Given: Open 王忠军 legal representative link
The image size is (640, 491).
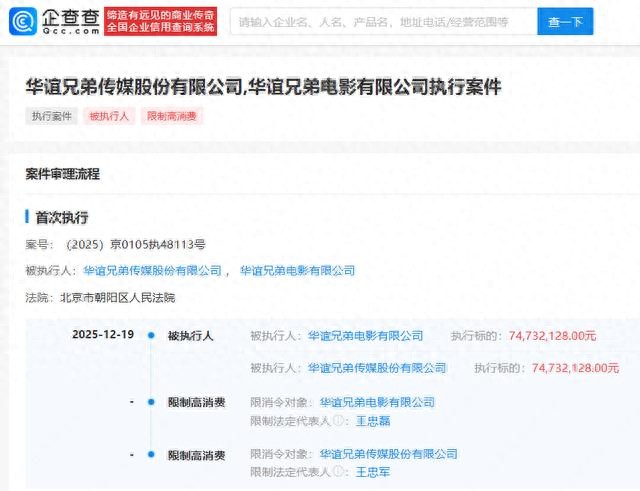Looking at the screenshot, I should click(x=373, y=472).
